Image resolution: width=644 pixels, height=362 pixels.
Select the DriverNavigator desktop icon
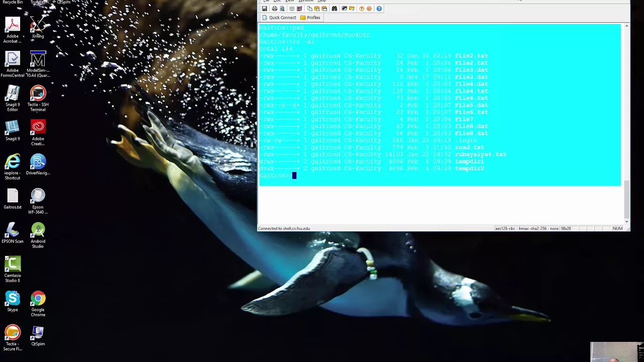38,164
